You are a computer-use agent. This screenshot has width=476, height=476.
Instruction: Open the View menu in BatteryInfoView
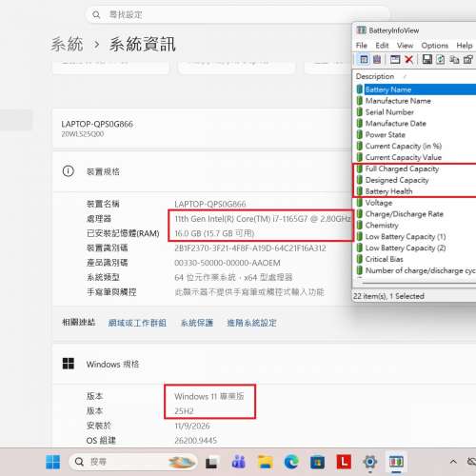[x=405, y=46]
